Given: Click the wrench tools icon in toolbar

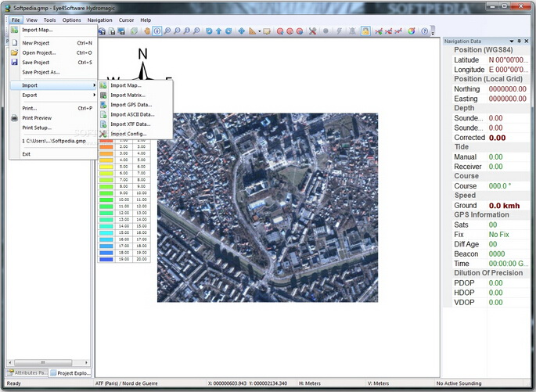Looking at the screenshot, I should click(312, 31).
